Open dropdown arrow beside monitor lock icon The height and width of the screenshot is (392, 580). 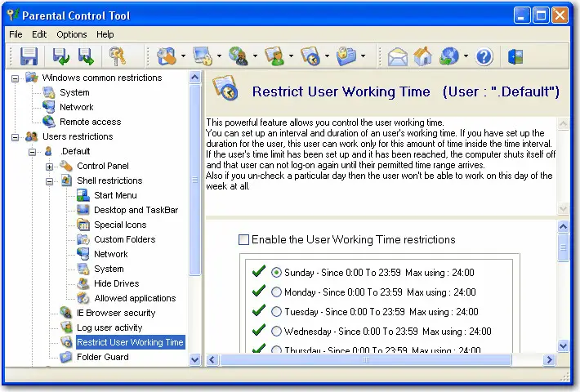click(219, 56)
